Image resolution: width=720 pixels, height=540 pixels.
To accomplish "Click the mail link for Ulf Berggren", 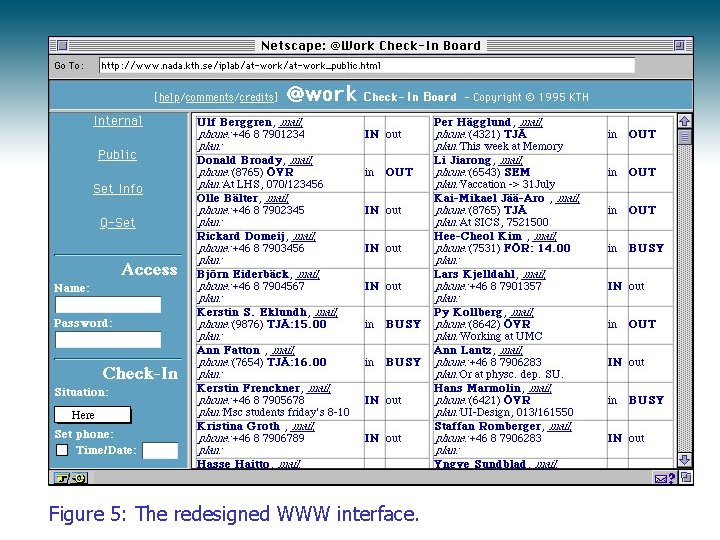I will click(x=291, y=123).
